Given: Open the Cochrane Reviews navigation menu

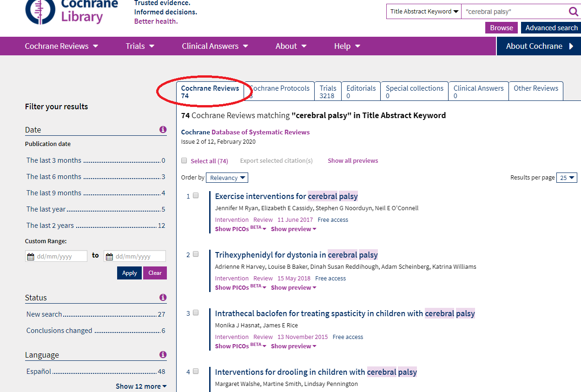Looking at the screenshot, I should click(61, 46).
